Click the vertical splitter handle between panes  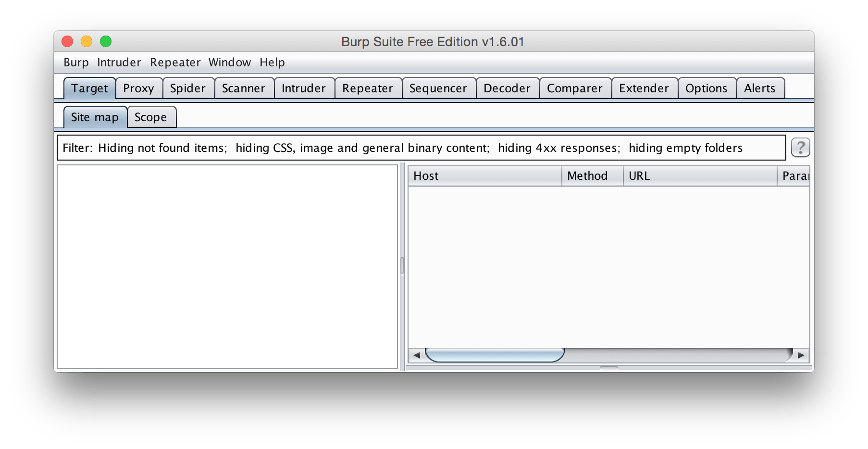click(402, 266)
